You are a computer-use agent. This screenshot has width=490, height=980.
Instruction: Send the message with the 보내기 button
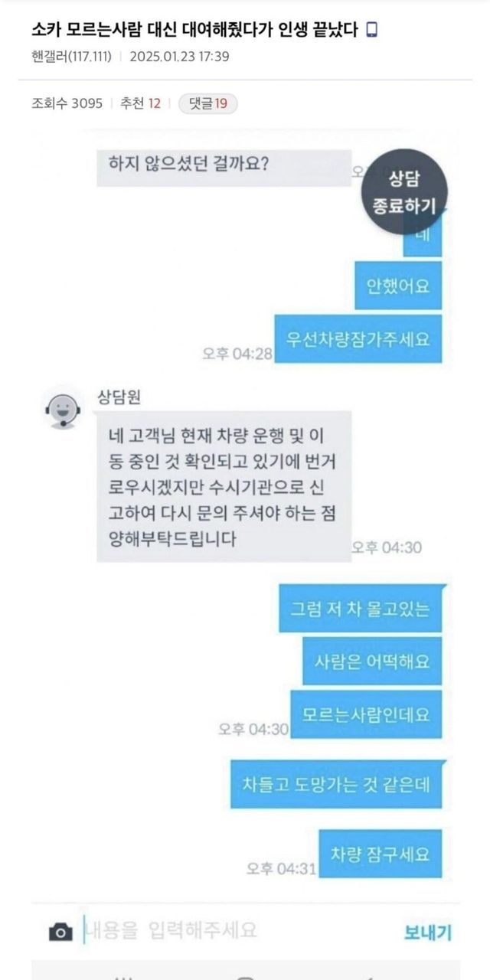[x=427, y=933]
